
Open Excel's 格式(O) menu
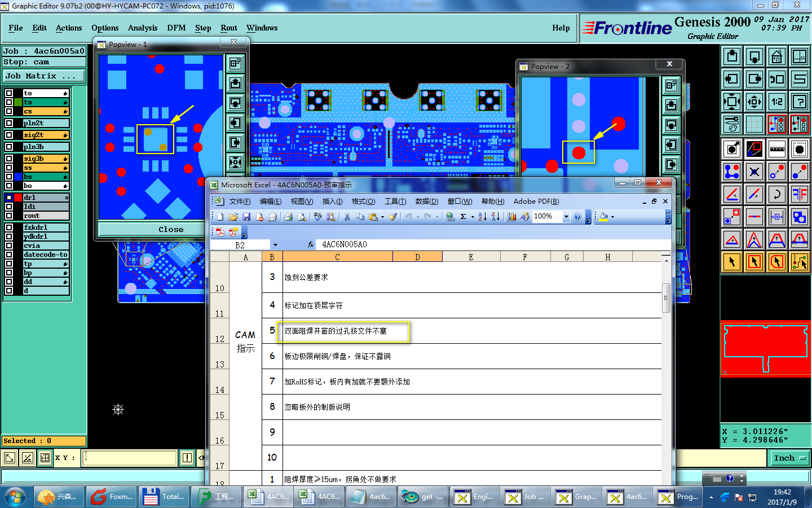[x=363, y=202]
